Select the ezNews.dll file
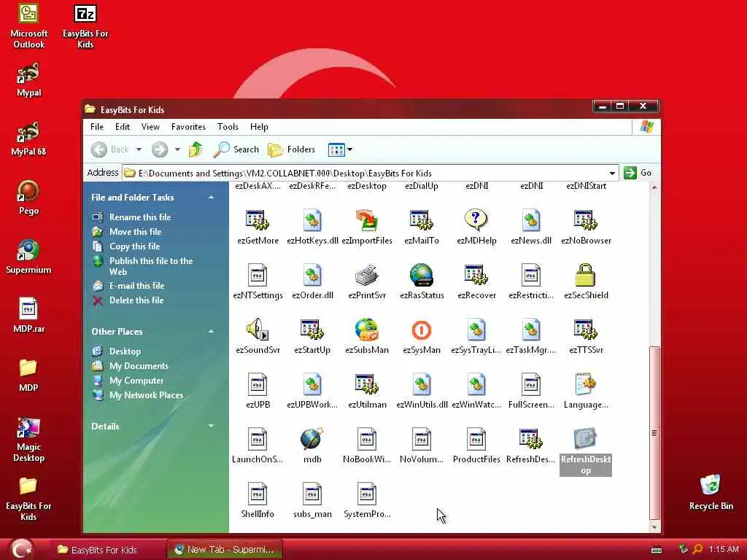The height and width of the screenshot is (560, 747). tap(531, 221)
